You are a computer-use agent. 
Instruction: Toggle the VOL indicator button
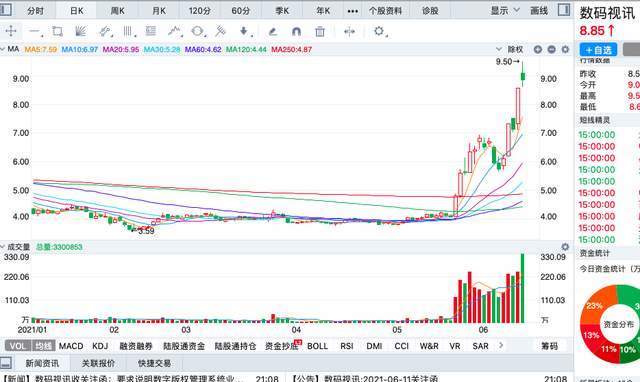pyautogui.click(x=17, y=346)
